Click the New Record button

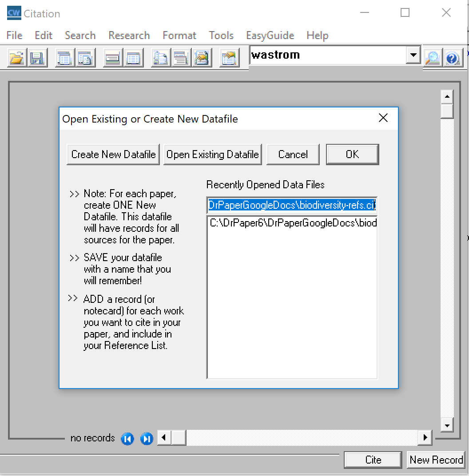[436, 460]
